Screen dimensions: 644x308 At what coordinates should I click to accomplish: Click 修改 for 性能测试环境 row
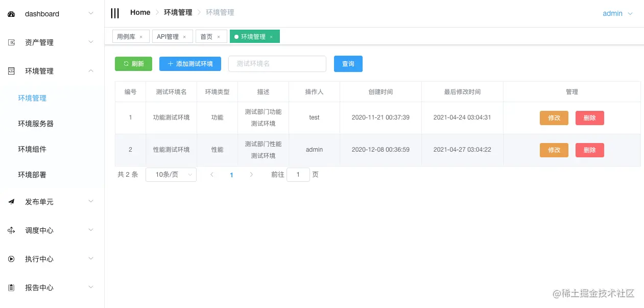click(554, 150)
